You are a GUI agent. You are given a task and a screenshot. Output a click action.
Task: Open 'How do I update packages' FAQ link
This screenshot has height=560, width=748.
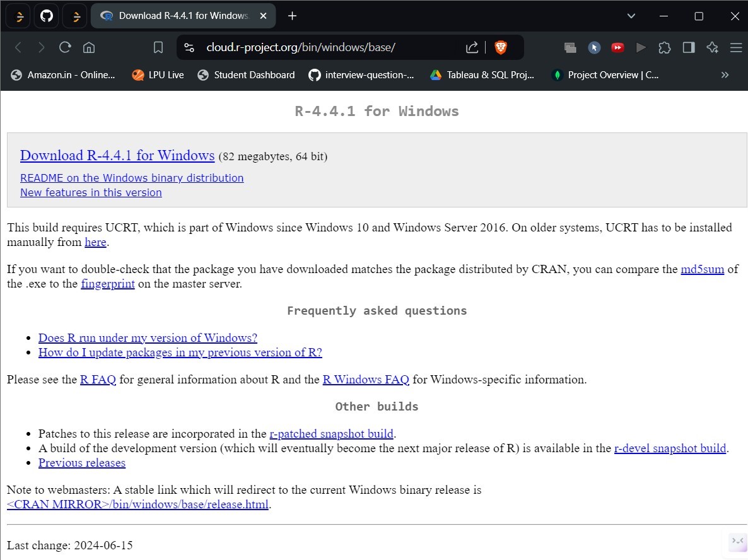pyautogui.click(x=180, y=353)
